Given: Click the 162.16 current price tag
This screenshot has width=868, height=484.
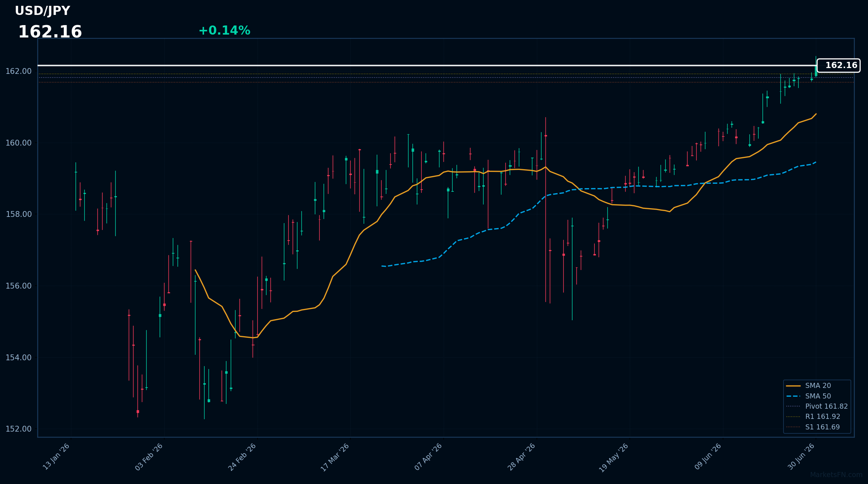Looking at the screenshot, I should (x=838, y=66).
